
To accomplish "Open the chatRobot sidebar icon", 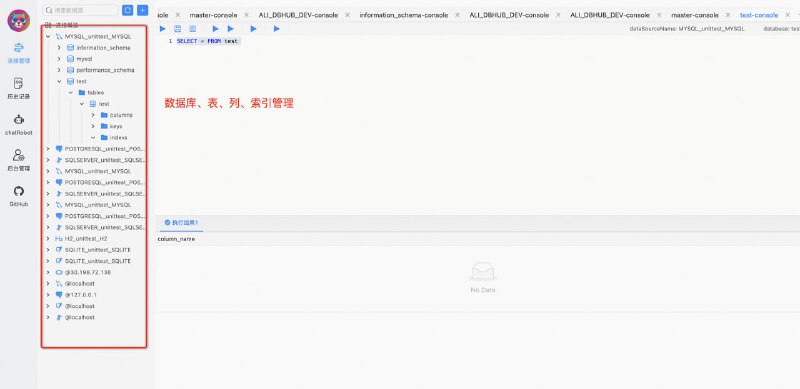I will 19,119.
